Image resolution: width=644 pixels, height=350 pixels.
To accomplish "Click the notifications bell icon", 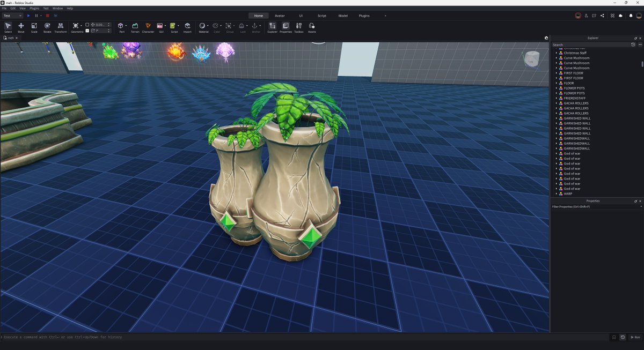I will point(631,16).
